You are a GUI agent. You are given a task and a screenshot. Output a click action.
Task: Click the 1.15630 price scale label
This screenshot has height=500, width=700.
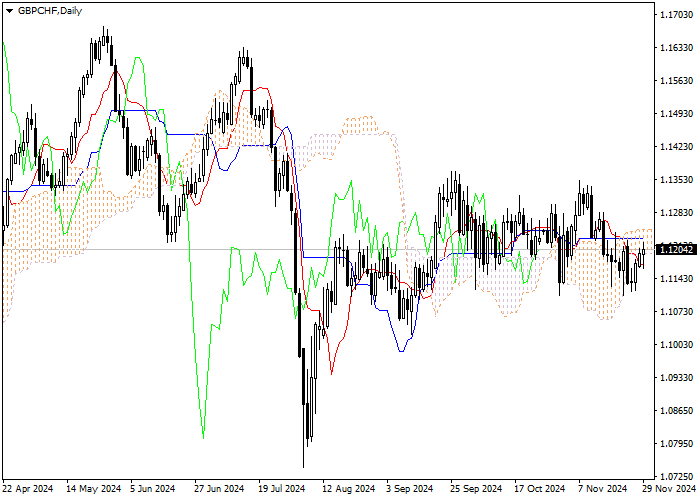coord(676,81)
